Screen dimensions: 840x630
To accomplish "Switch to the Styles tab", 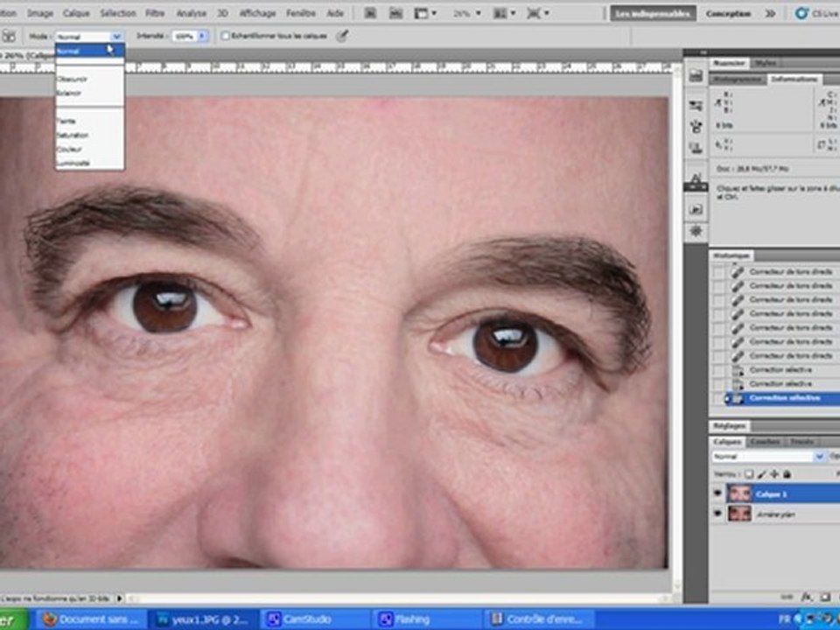I will tap(766, 63).
